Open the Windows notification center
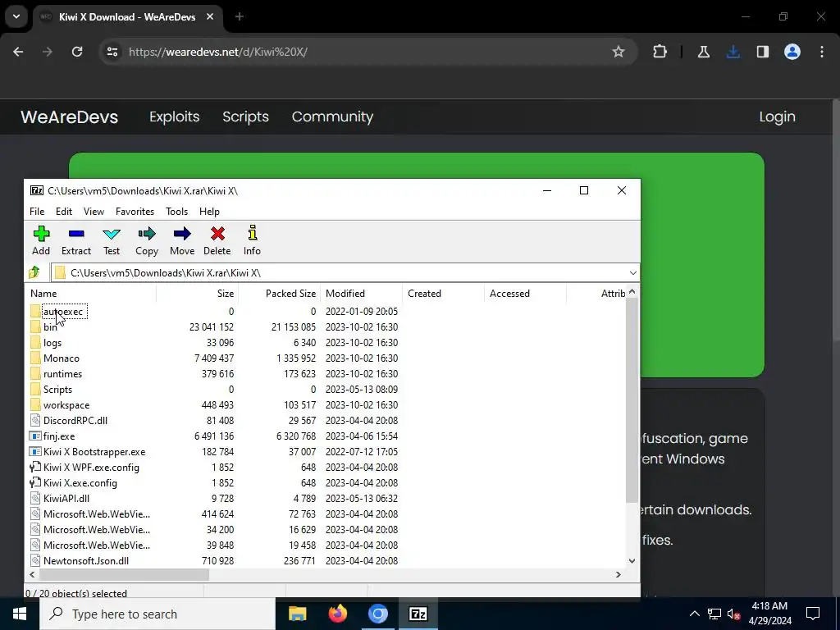The width and height of the screenshot is (840, 630). (x=813, y=614)
